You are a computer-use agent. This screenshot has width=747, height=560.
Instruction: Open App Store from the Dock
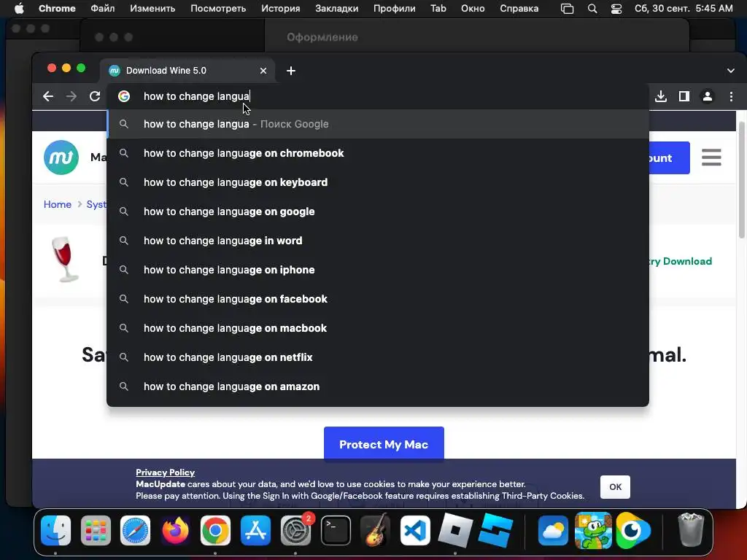click(x=255, y=530)
